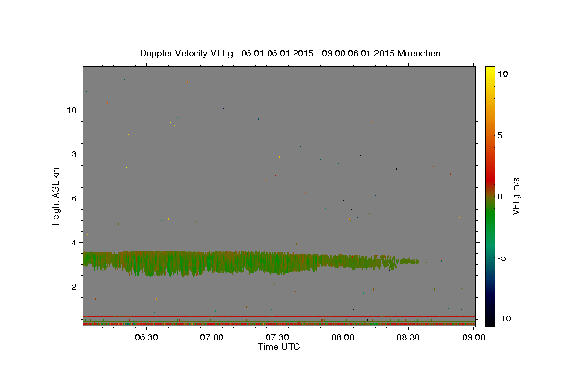Click the colorbar value 0 label
The width and height of the screenshot is (588, 392).
(500, 196)
